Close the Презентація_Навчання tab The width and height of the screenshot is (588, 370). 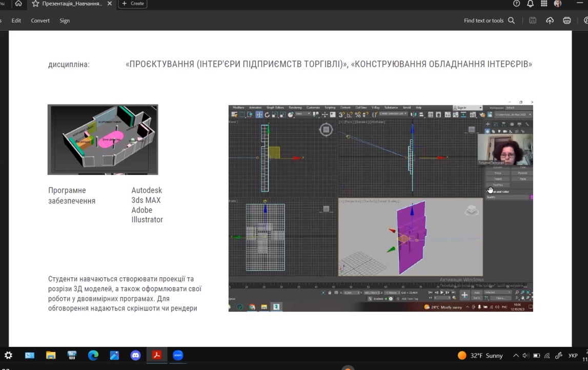point(110,4)
